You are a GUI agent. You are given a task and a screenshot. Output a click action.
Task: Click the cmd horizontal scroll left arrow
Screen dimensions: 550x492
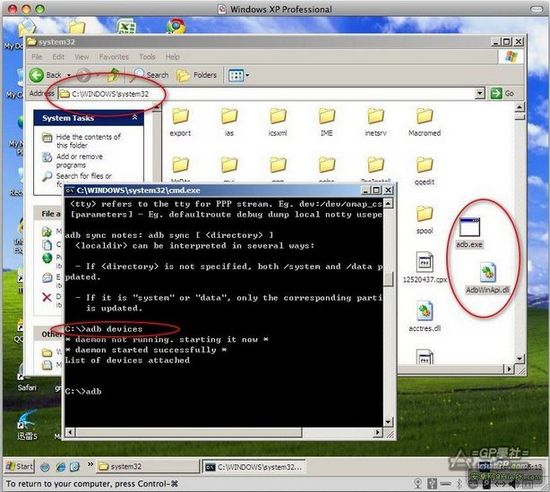70,432
